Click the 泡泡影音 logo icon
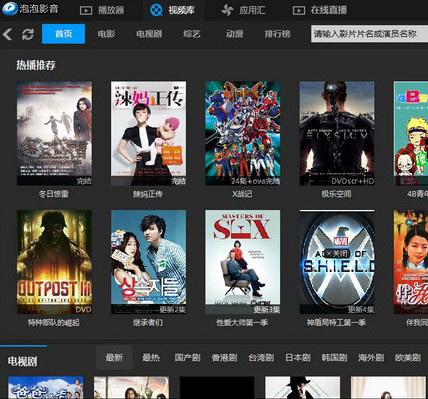This screenshot has height=399, width=428. (9, 9)
